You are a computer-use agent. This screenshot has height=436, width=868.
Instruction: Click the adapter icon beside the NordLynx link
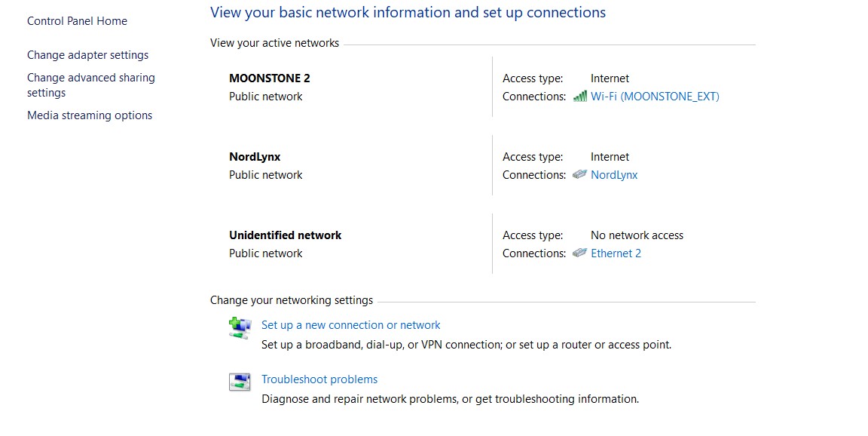[x=579, y=175]
